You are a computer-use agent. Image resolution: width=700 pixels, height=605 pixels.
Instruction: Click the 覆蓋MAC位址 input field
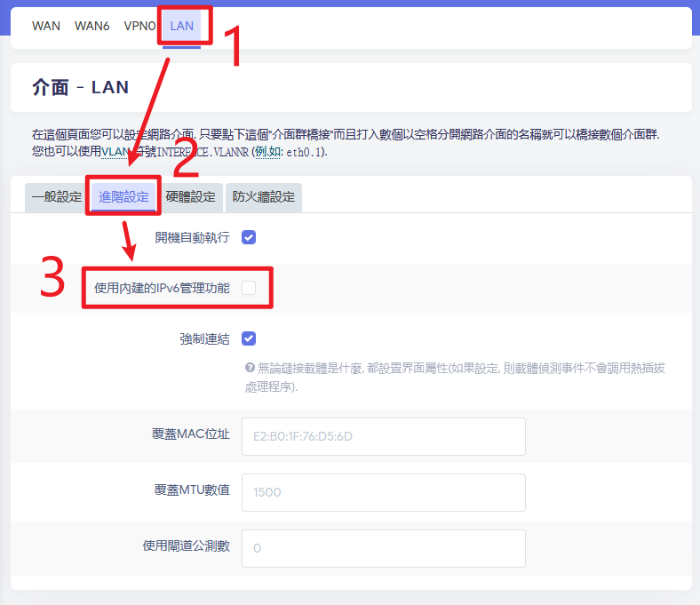[x=383, y=436]
